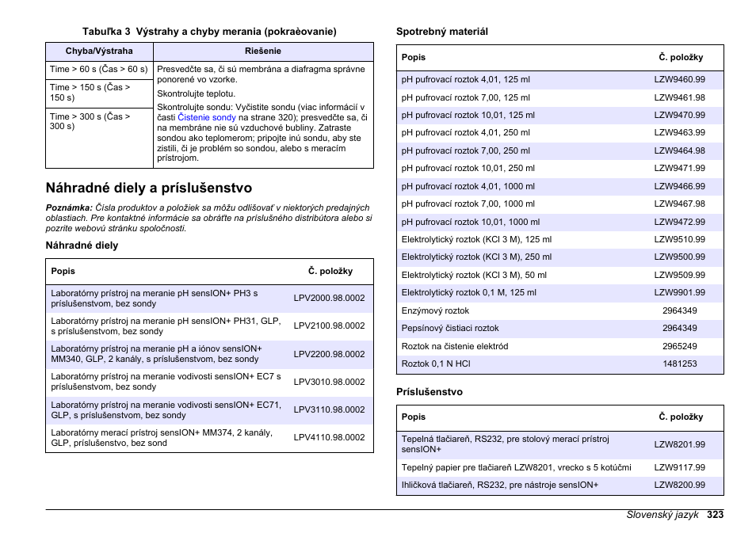Select item number LZW9117.99
The height and width of the screenshot is (533, 756).
[680, 467]
